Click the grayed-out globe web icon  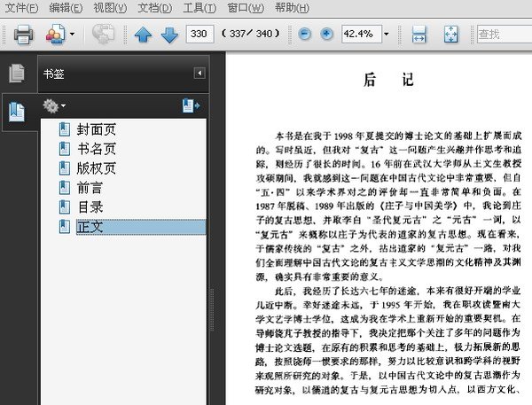(103, 34)
